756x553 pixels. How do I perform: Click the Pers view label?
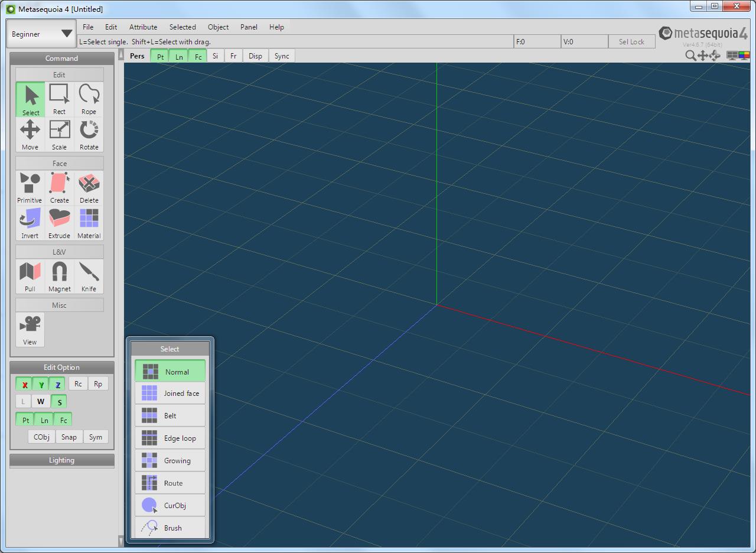(x=137, y=56)
